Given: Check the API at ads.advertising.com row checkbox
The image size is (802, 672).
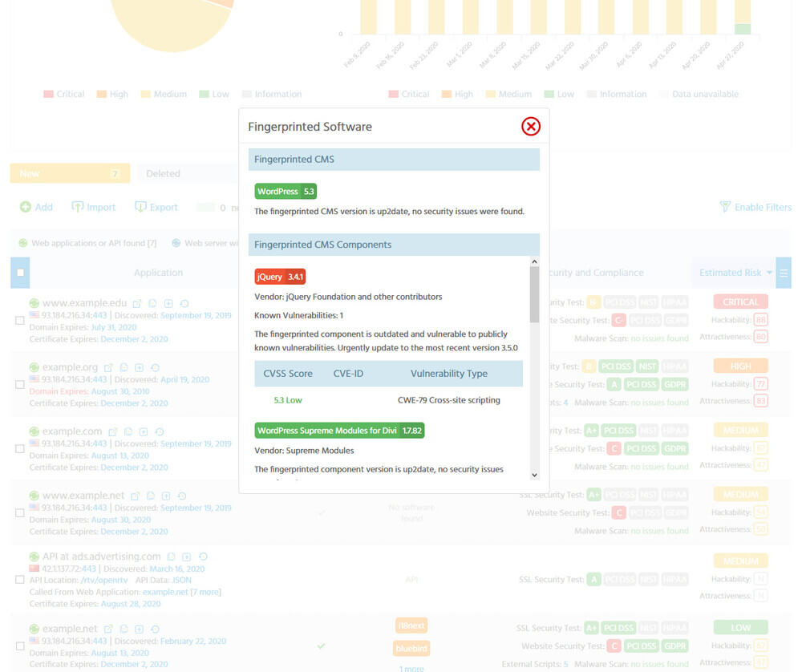Looking at the screenshot, I should point(20,580).
